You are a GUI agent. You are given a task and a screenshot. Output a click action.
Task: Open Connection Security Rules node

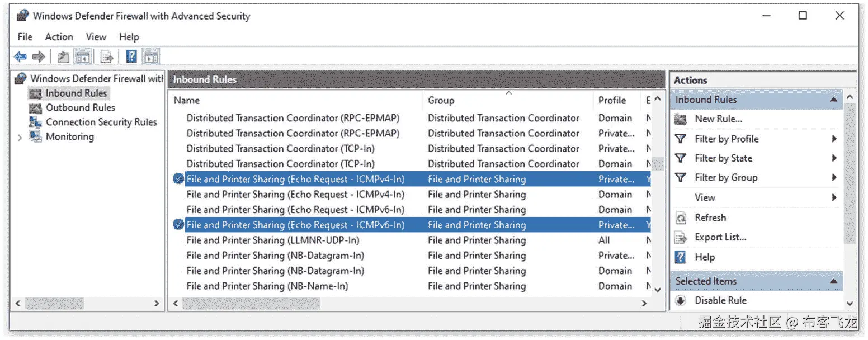pyautogui.click(x=101, y=122)
